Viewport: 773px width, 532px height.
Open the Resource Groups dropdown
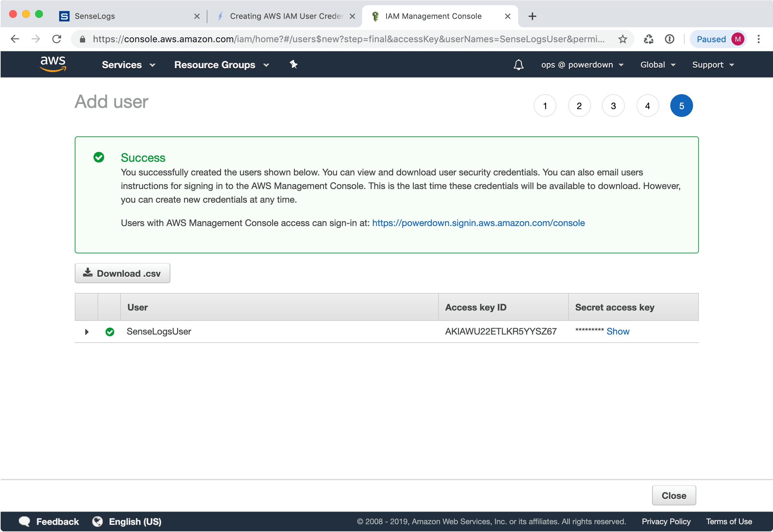coord(221,65)
